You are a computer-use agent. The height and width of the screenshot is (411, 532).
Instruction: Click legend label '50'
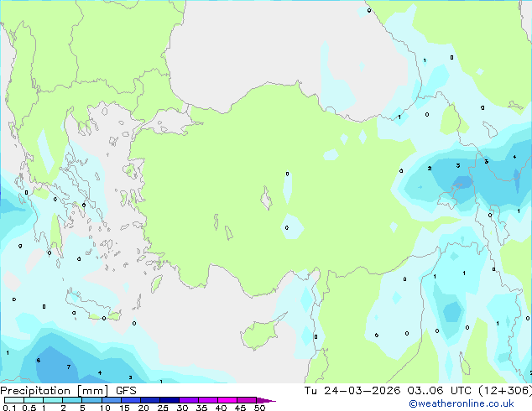pos(259,408)
